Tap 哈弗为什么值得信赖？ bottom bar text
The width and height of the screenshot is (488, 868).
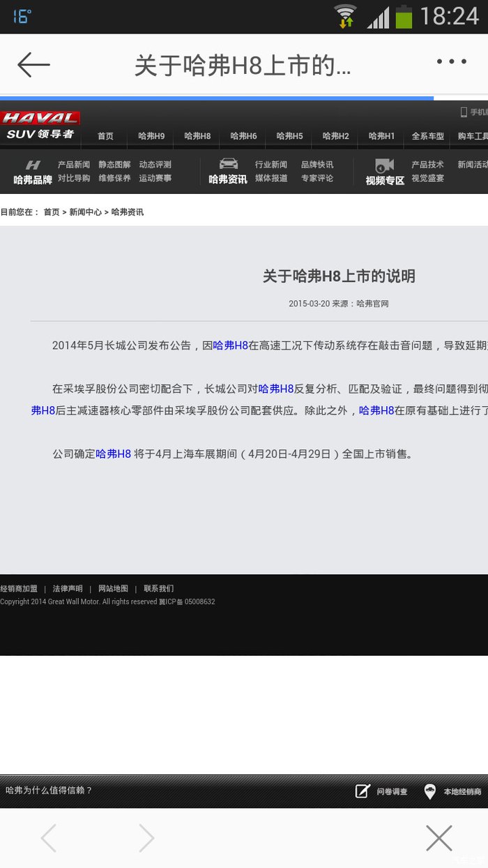coord(49,791)
